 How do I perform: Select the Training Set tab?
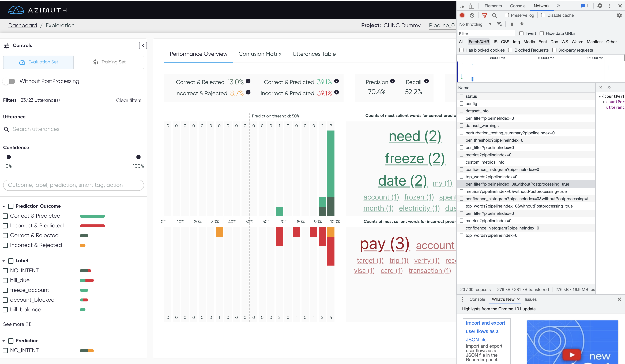(109, 62)
